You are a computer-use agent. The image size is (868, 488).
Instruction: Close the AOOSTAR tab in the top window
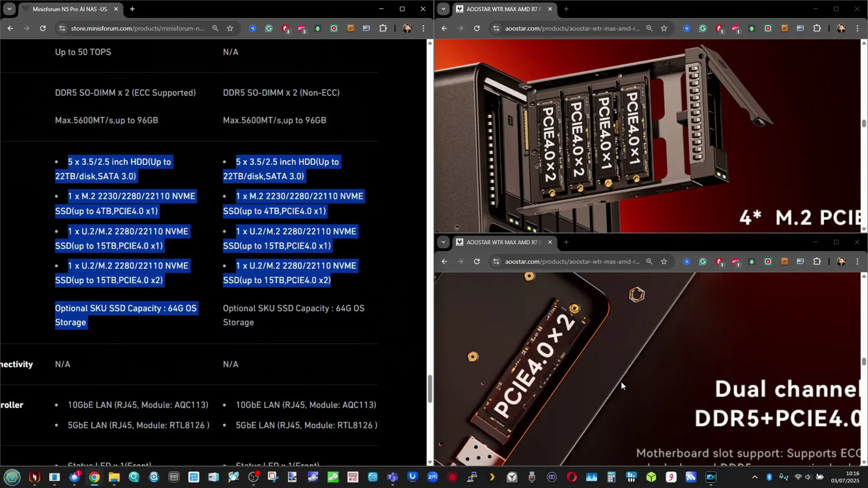point(550,9)
